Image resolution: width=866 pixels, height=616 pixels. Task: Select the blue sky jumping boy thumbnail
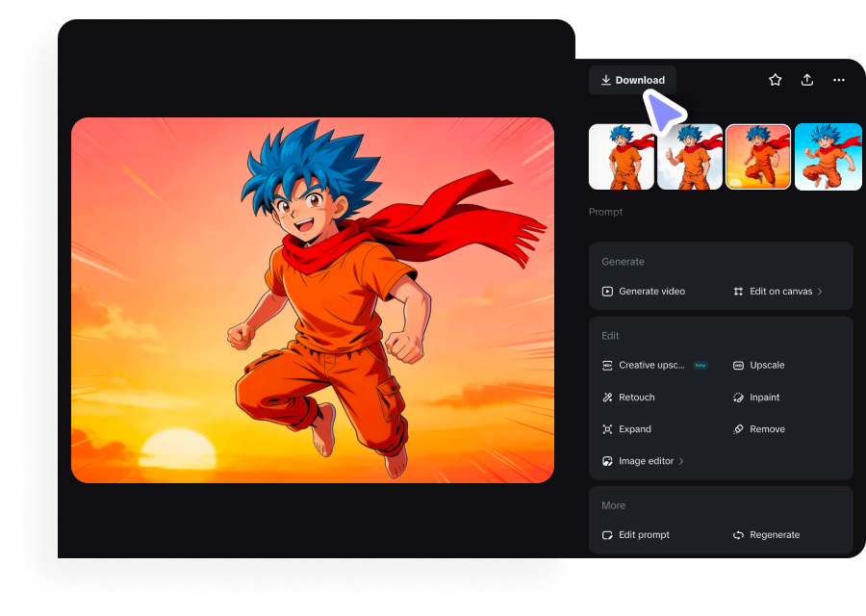[x=828, y=156]
